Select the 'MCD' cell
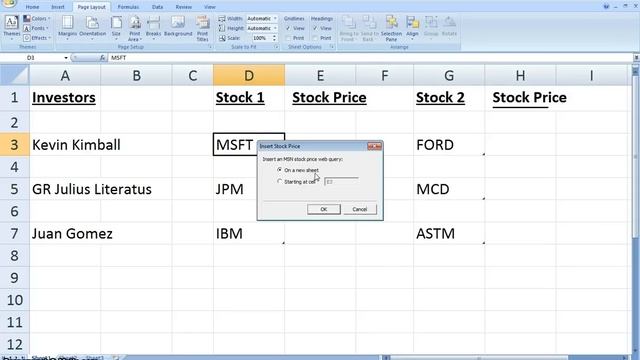The image size is (640, 360). 449,189
